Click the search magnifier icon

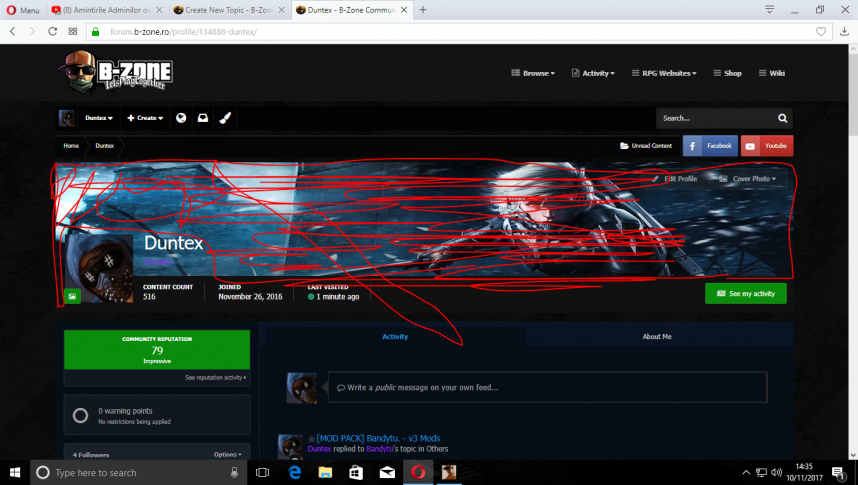782,118
